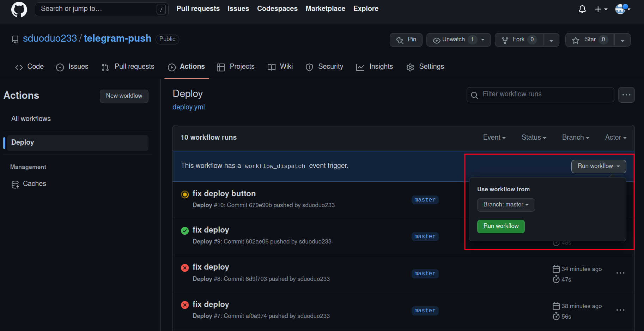
Task: Click the Public visibility badge
Action: point(167,39)
